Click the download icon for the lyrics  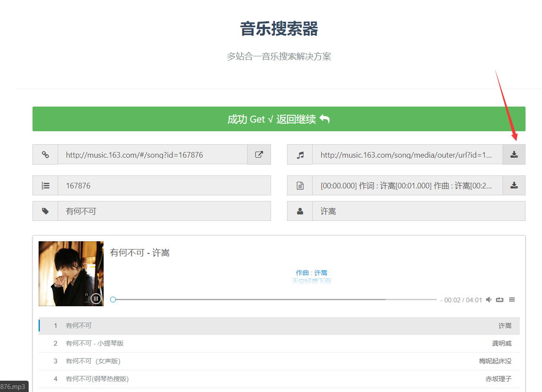(514, 185)
